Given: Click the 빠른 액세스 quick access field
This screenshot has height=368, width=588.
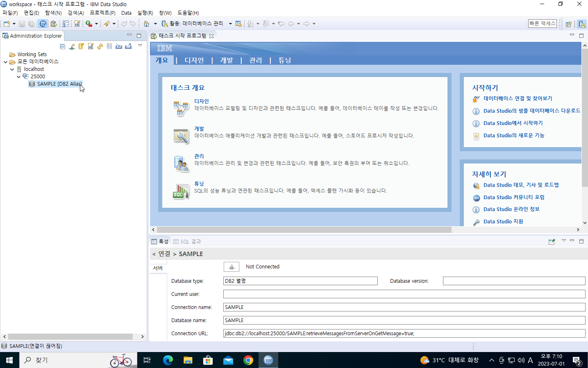Looking at the screenshot, I should 543,23.
